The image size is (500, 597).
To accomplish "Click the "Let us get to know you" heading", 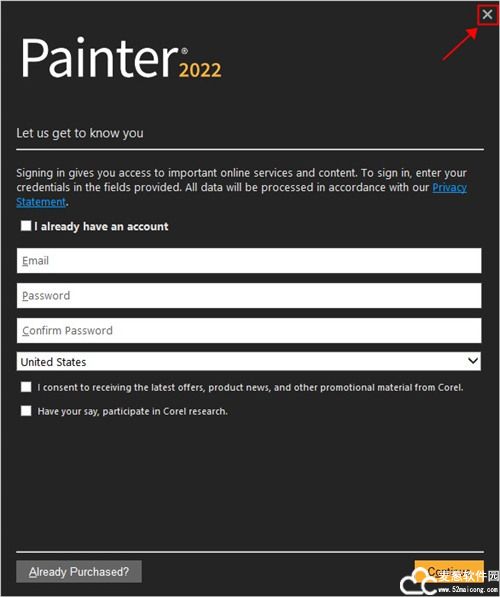I will [80, 133].
